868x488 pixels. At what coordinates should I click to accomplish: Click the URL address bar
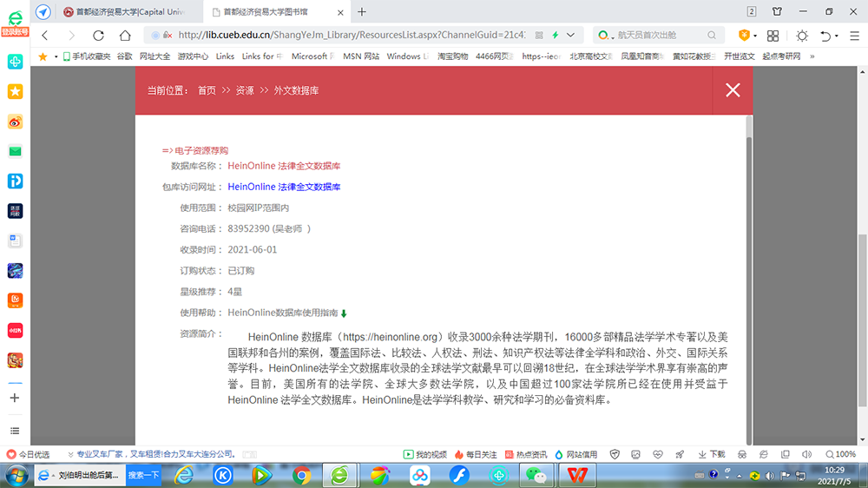[351, 35]
